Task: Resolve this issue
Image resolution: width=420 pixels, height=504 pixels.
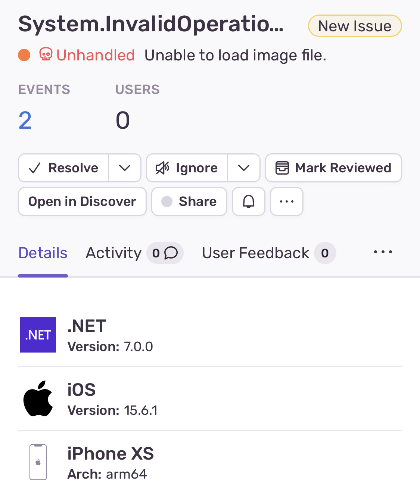Action: pos(64,168)
